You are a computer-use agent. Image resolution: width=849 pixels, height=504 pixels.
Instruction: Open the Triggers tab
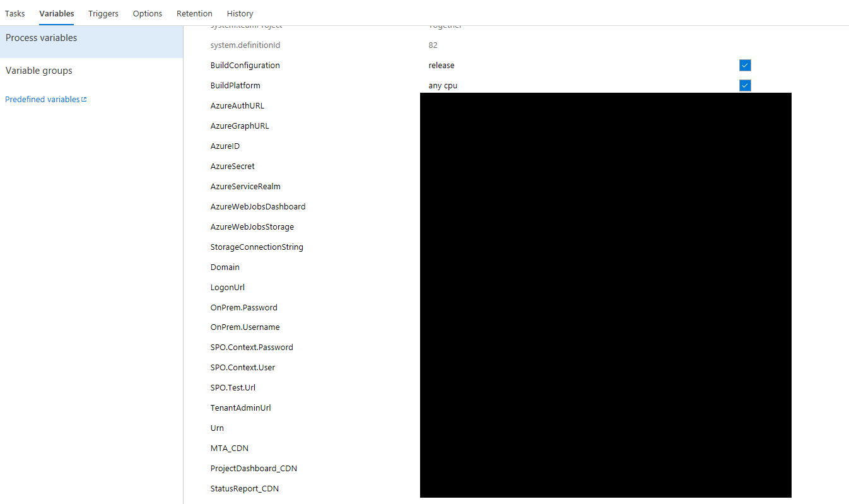(x=103, y=13)
